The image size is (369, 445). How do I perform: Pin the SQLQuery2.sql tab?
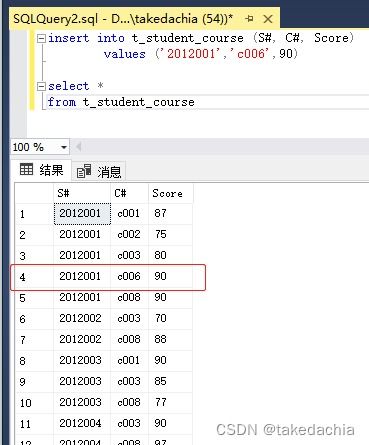pyautogui.click(x=249, y=19)
